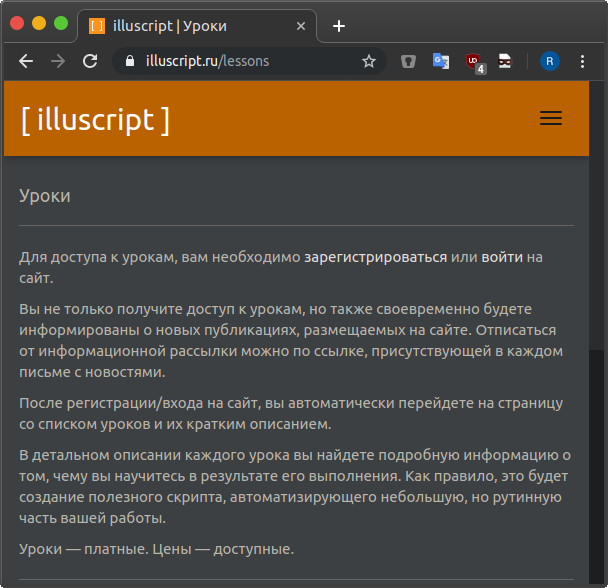Go back using the browser back arrow
The image size is (608, 588).
pos(26,61)
